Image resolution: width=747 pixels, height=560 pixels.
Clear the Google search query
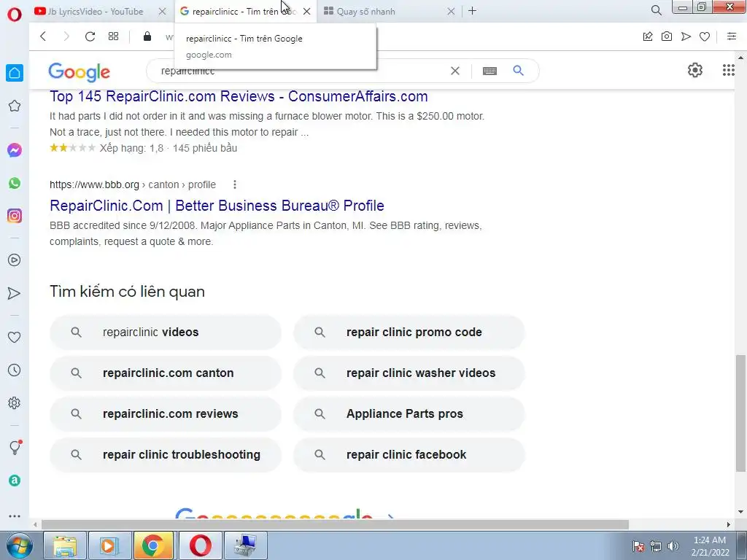tap(455, 71)
